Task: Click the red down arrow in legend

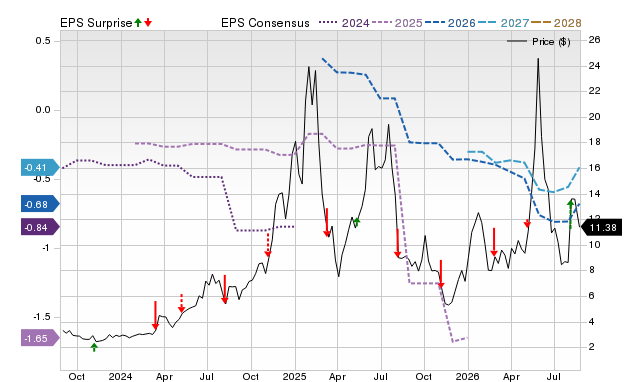Action: click(x=148, y=22)
